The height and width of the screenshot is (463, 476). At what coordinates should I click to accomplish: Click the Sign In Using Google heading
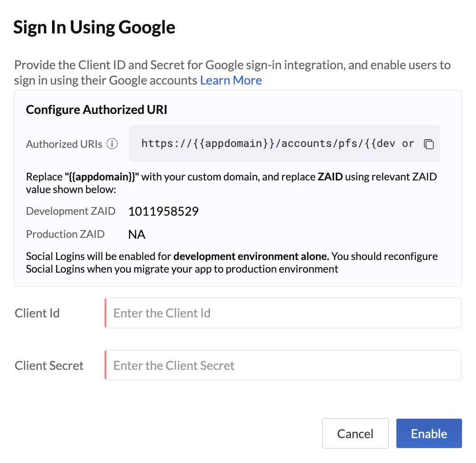click(x=95, y=28)
